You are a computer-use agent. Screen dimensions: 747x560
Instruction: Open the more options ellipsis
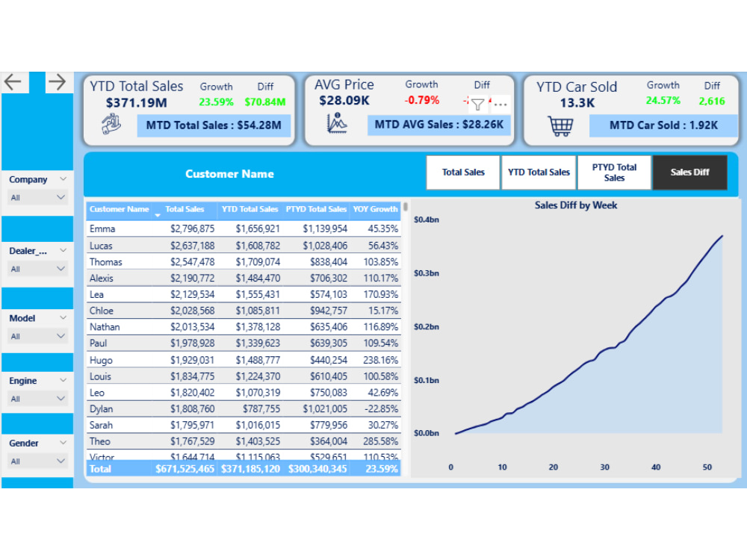(x=500, y=104)
